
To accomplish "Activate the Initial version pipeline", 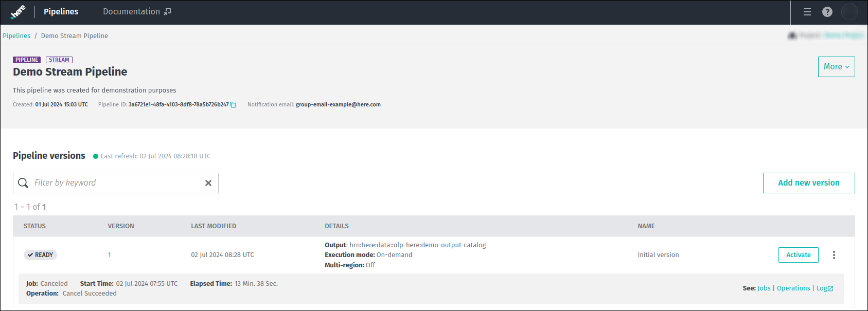I will coord(799,255).
